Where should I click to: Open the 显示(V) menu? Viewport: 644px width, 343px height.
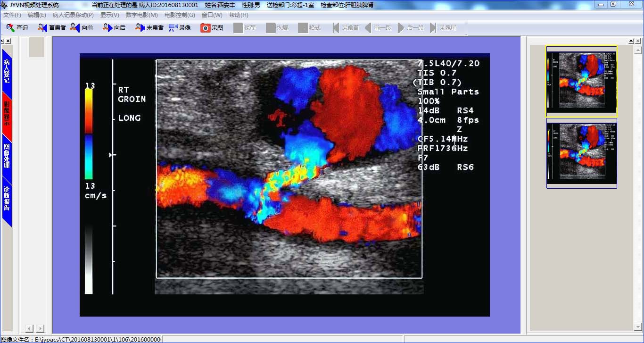[x=110, y=15]
